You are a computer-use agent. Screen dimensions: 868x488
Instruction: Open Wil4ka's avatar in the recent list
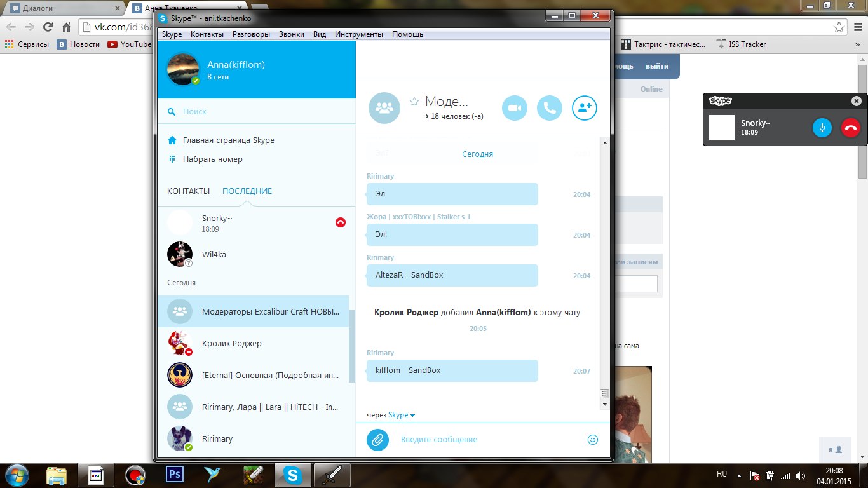point(180,254)
